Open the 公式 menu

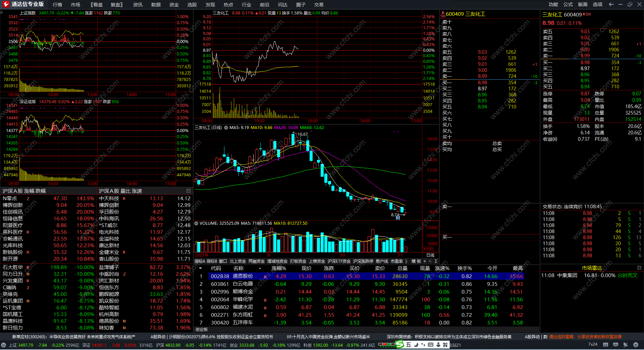(568, 4)
